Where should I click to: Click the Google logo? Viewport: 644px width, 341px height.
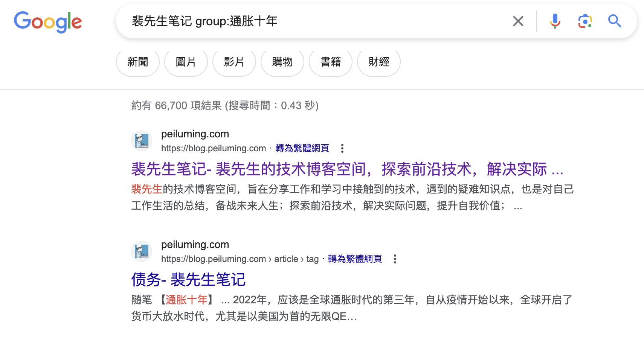click(x=48, y=21)
